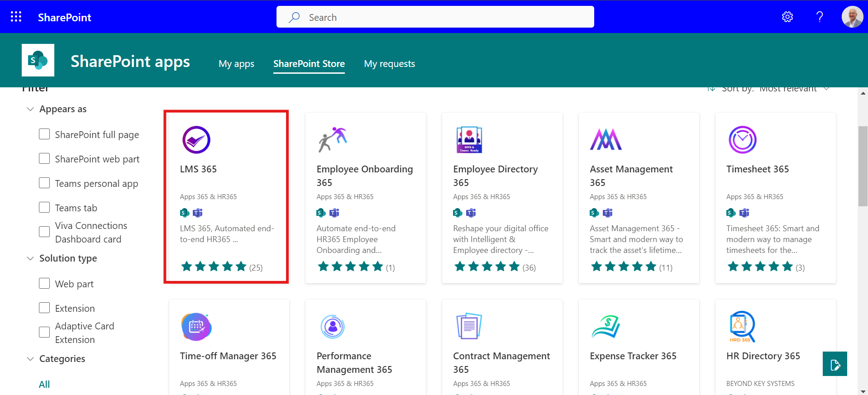Switch to My requests tab
Screen dimensions: 868x395
coord(390,64)
